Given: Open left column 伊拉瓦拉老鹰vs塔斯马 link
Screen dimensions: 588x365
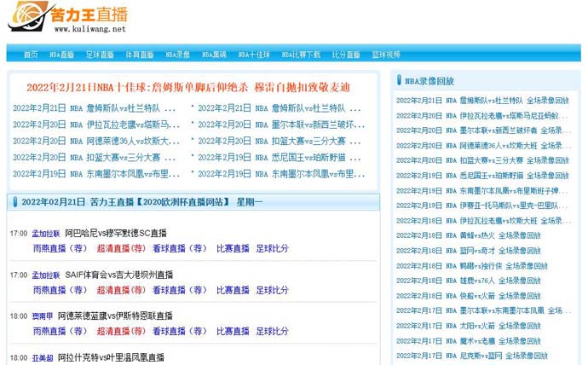Looking at the screenshot, I should [96, 125].
